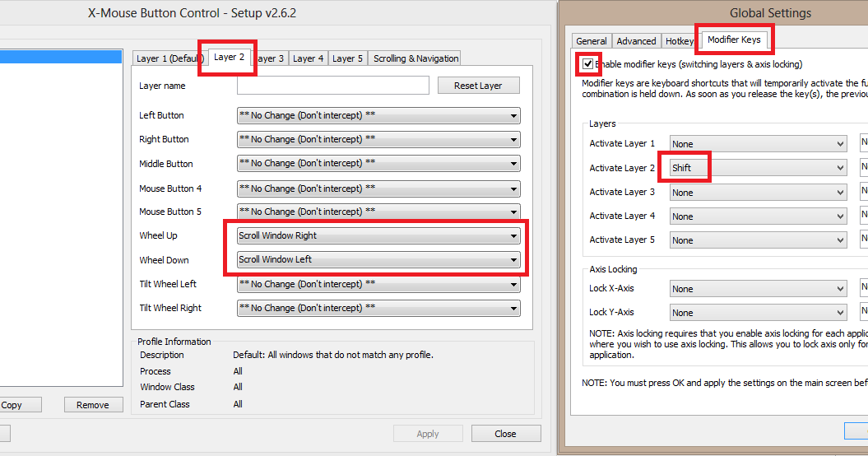
Task: Select the Modifier Keys tab
Action: [734, 40]
